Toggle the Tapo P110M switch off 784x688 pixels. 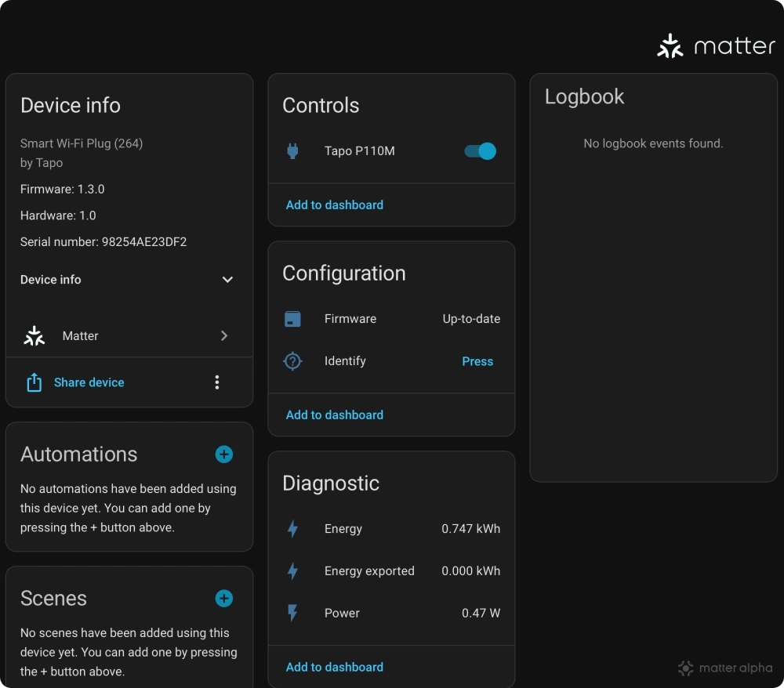pyautogui.click(x=480, y=151)
